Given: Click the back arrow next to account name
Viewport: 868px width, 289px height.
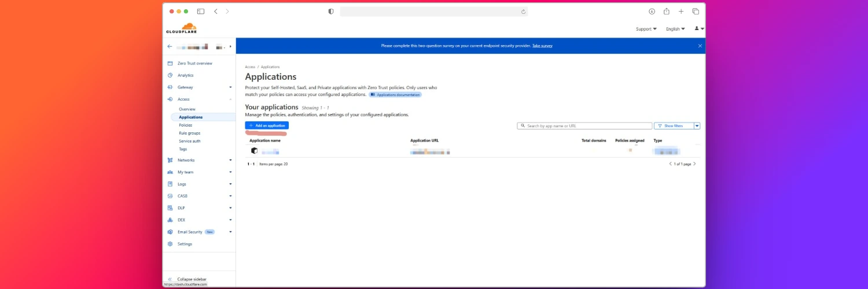Looking at the screenshot, I should coord(170,46).
